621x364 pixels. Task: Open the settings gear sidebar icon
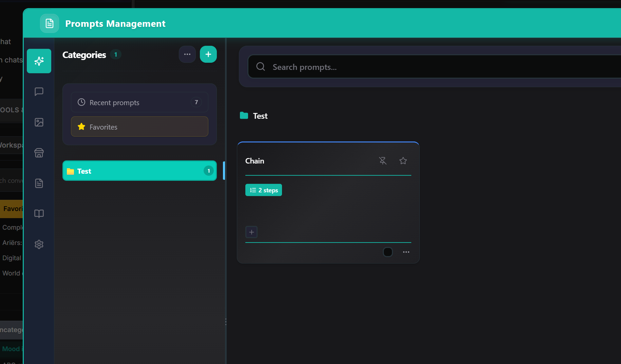click(x=39, y=244)
